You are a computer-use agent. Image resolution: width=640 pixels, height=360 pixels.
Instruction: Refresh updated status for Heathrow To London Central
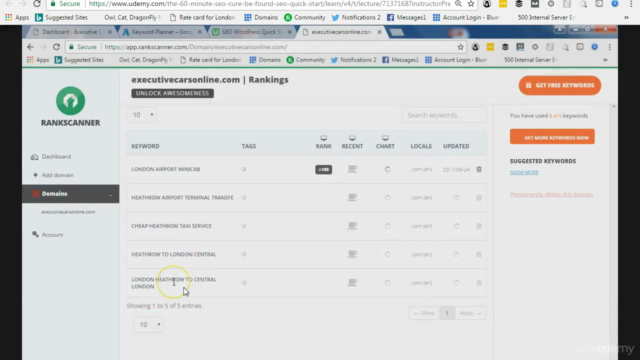pyautogui.click(x=456, y=254)
